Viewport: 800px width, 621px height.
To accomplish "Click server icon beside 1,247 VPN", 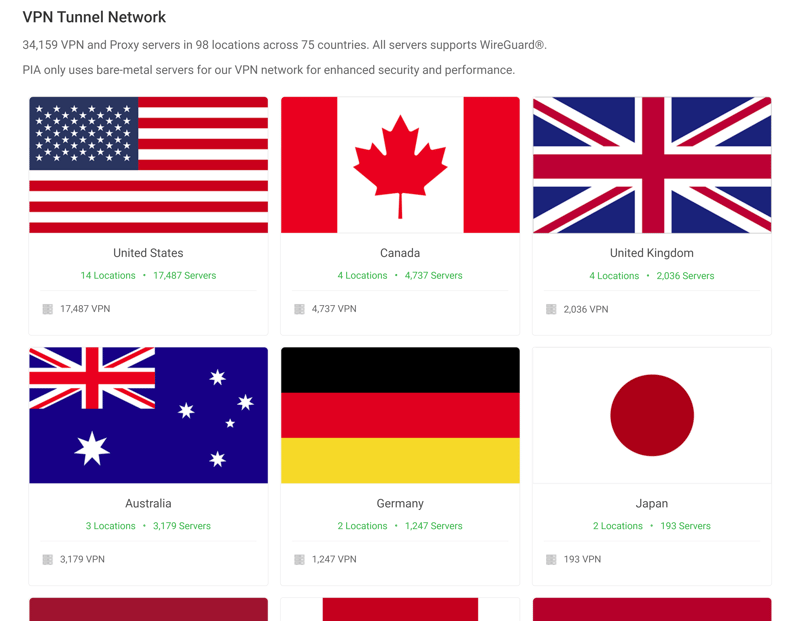I will click(x=299, y=560).
